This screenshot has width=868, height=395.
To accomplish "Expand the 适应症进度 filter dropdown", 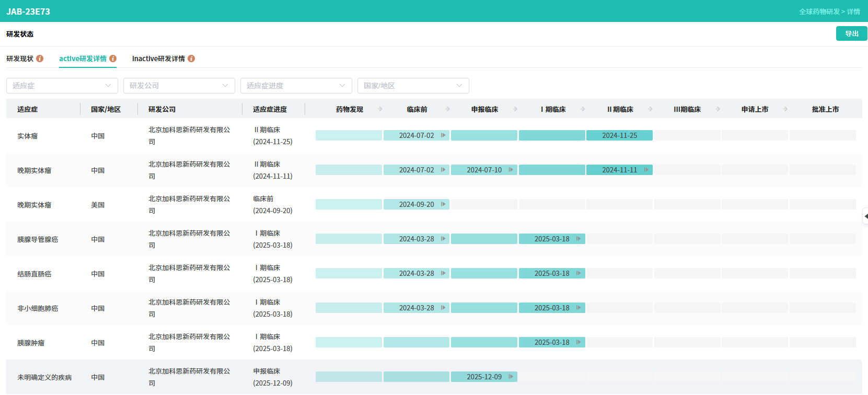I will (296, 86).
